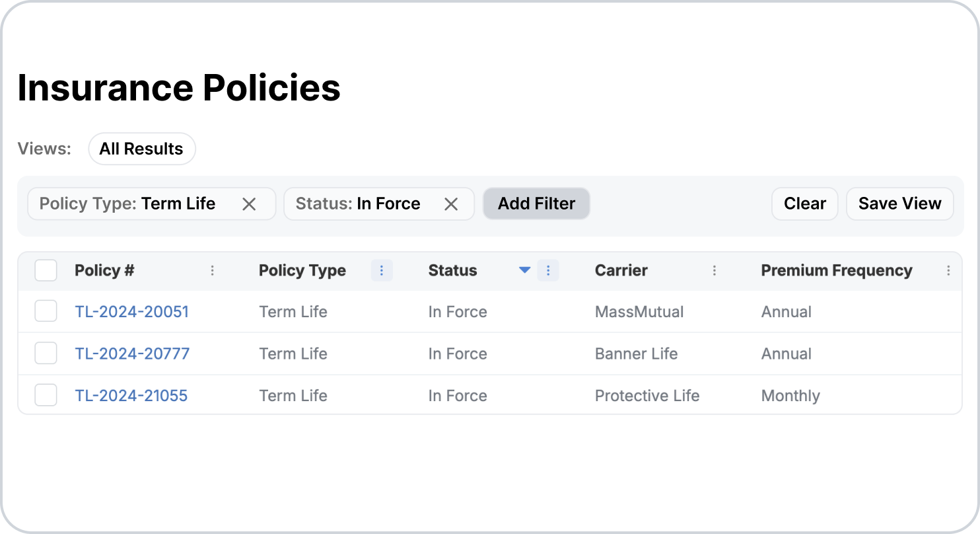
Task: Toggle the Status sort arrow
Action: click(525, 270)
